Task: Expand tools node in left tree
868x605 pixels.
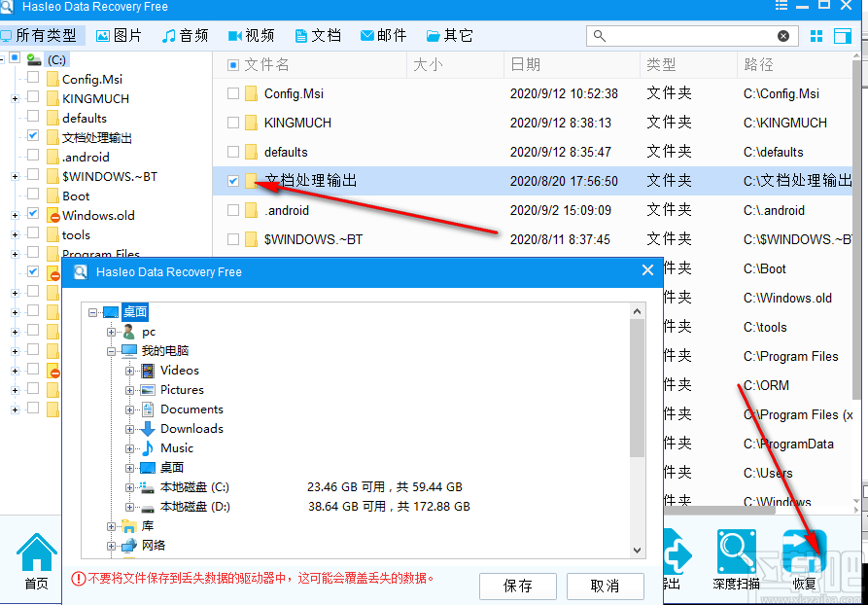Action: 15,235
